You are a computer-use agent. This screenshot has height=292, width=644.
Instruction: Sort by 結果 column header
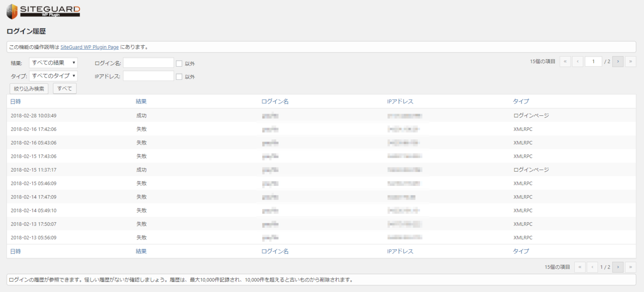click(x=141, y=102)
